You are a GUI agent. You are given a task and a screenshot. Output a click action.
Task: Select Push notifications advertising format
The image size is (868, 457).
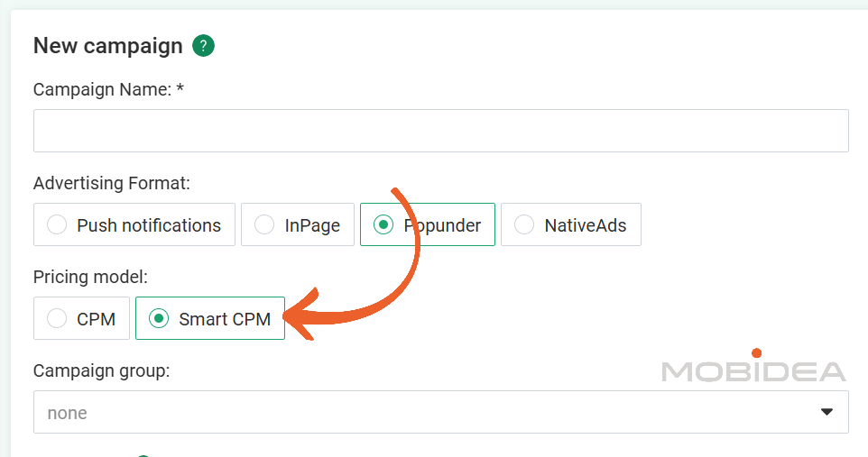click(x=134, y=224)
